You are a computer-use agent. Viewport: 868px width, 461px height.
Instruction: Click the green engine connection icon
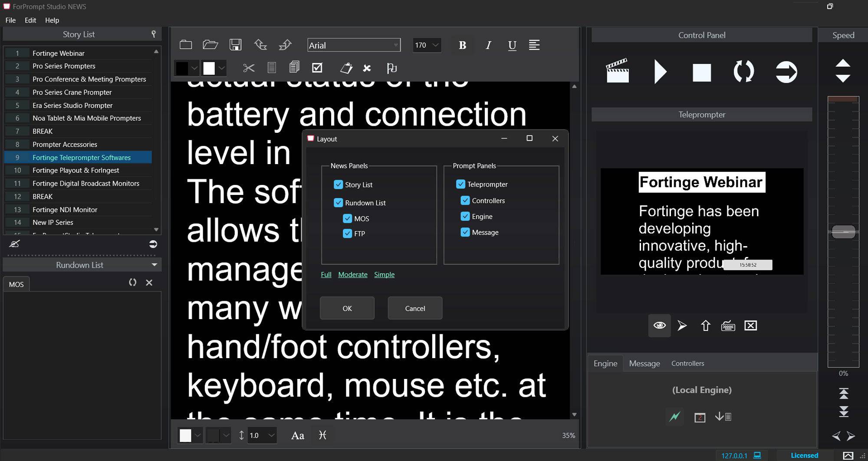coord(674,417)
